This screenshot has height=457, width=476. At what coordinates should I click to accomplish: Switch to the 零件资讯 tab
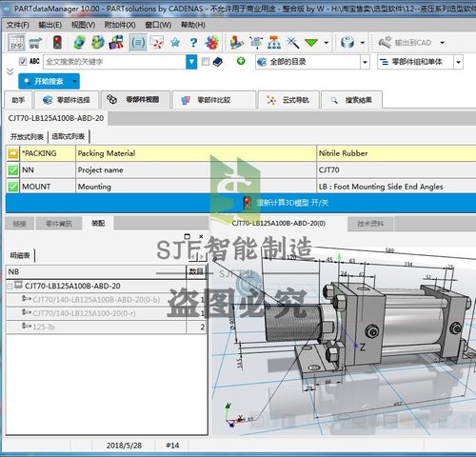[x=59, y=224]
